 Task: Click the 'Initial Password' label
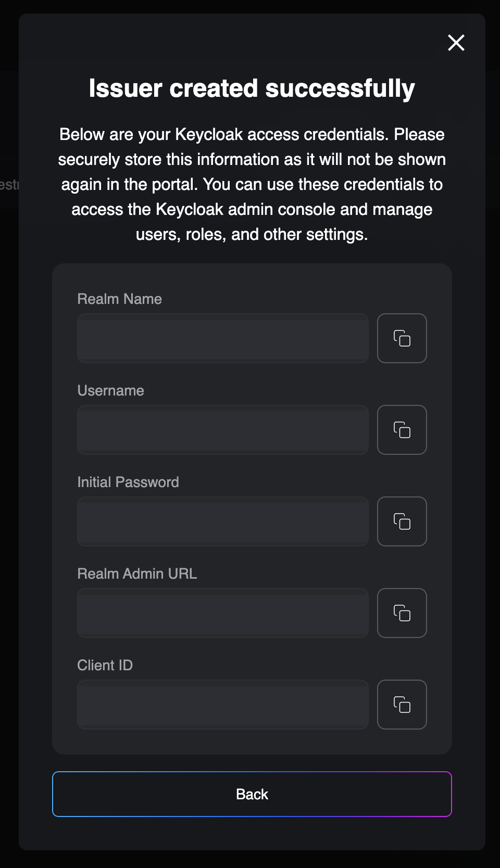pos(128,482)
